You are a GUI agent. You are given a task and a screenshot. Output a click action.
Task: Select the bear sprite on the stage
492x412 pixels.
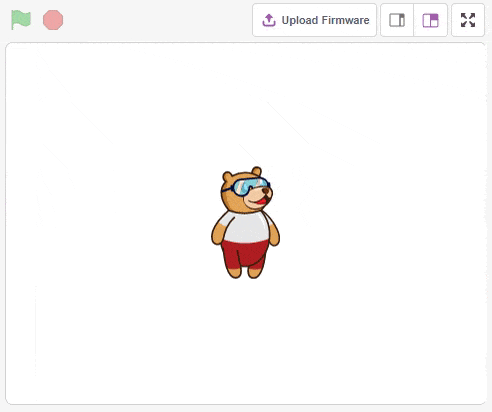coord(245,222)
